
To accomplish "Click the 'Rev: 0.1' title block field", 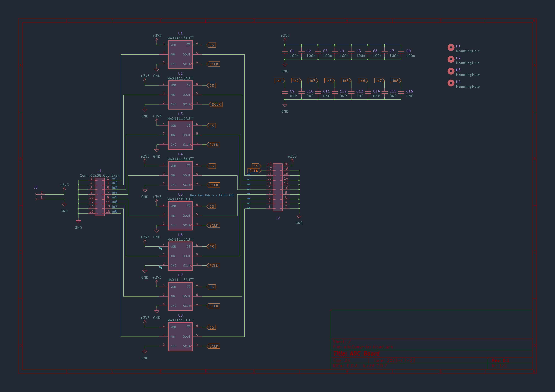I will pos(501,361).
